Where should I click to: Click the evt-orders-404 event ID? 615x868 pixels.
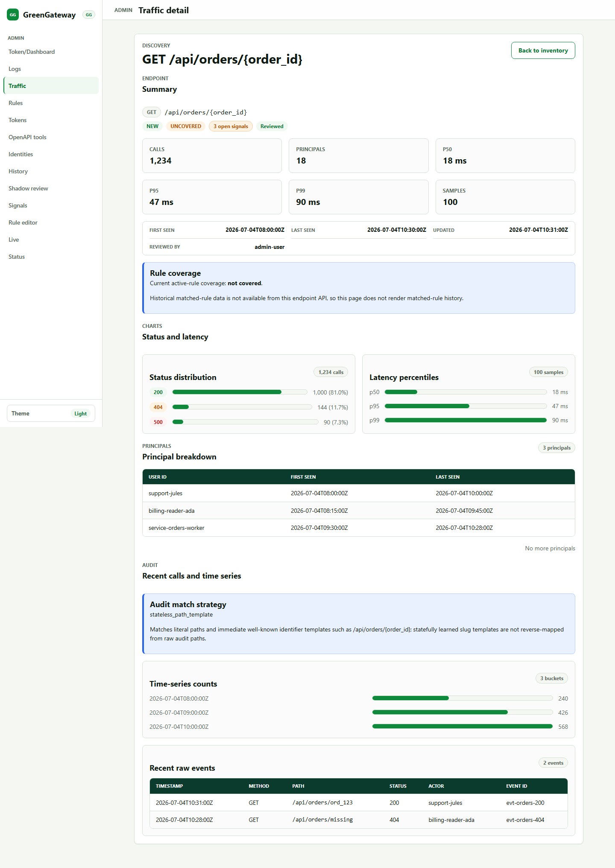pyautogui.click(x=525, y=820)
